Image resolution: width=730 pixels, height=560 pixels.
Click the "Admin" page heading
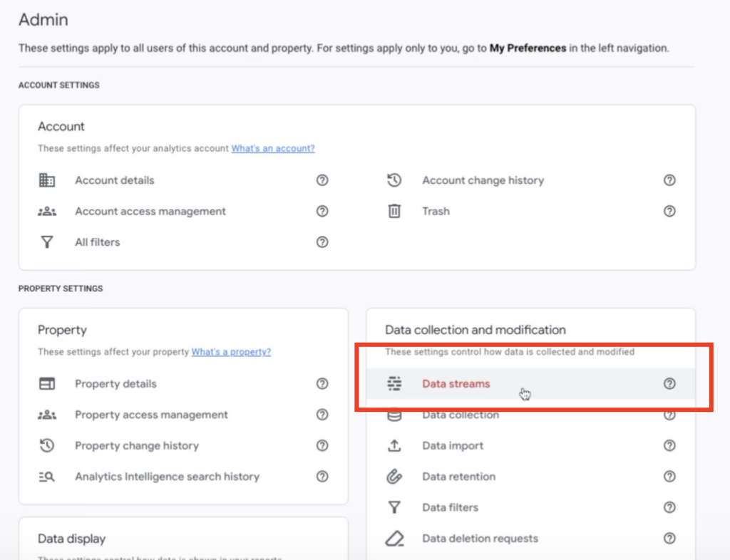43,19
